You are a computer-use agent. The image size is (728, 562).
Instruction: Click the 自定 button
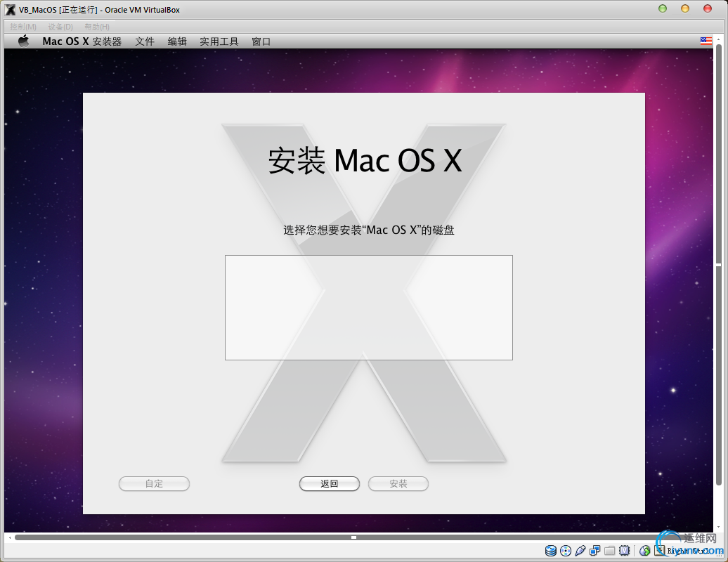point(154,483)
